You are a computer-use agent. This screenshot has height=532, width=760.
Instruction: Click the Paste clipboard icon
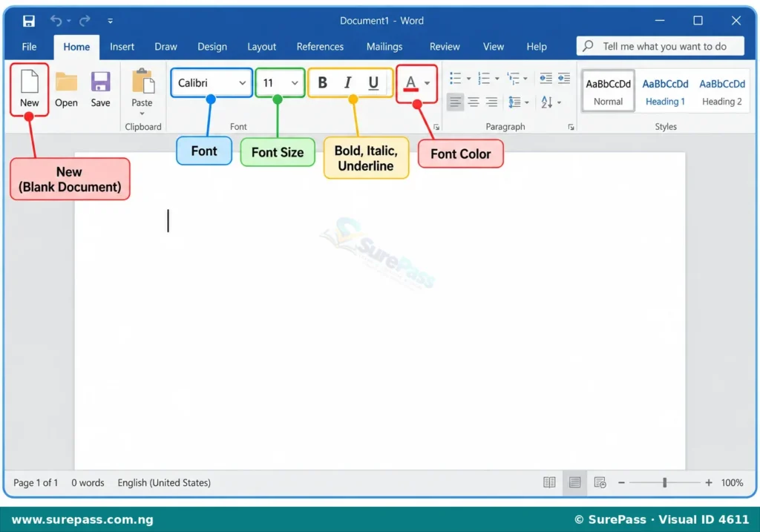[142, 81]
